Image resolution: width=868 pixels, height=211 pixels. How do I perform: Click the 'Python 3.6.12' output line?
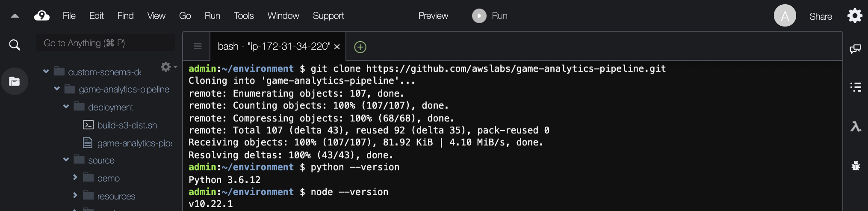click(x=224, y=180)
